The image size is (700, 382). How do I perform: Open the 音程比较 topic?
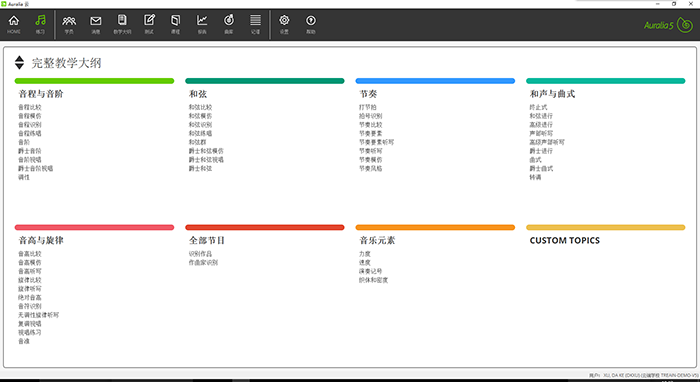tap(29, 107)
